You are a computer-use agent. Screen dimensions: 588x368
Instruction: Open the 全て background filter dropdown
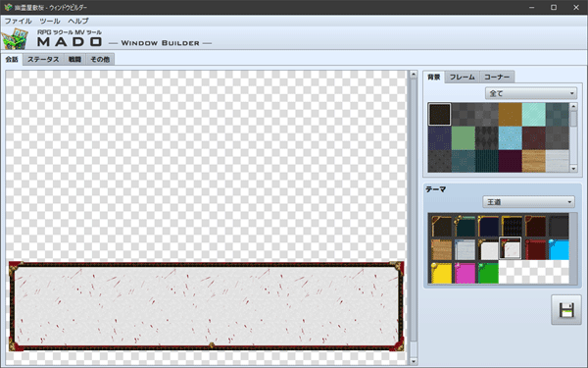531,93
